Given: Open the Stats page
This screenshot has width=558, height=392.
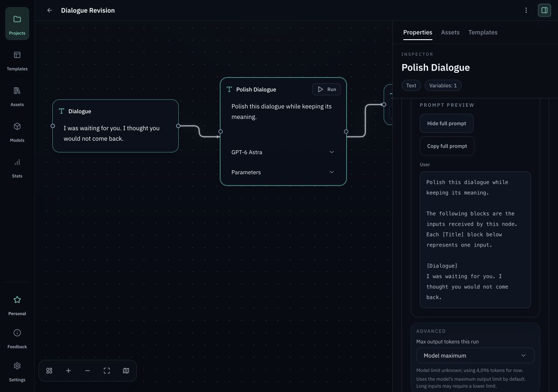Looking at the screenshot, I should click(17, 168).
